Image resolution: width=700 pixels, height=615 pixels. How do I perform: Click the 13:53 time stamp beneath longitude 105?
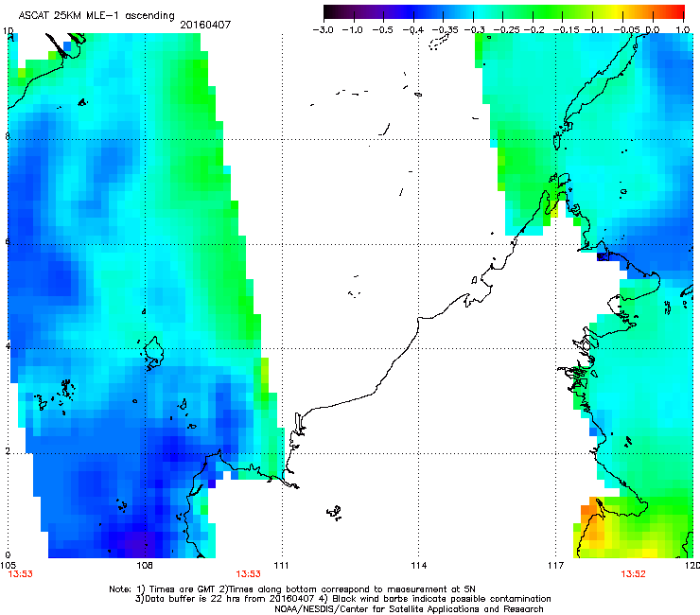pyautogui.click(x=20, y=574)
